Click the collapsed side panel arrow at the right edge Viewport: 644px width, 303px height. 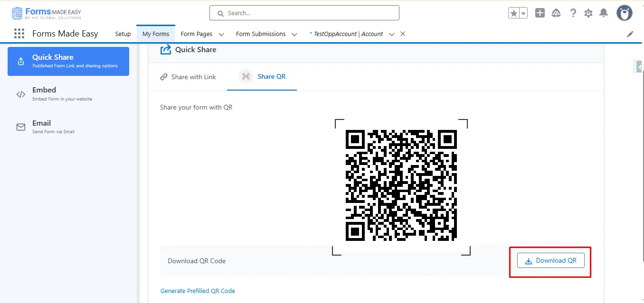[x=639, y=67]
